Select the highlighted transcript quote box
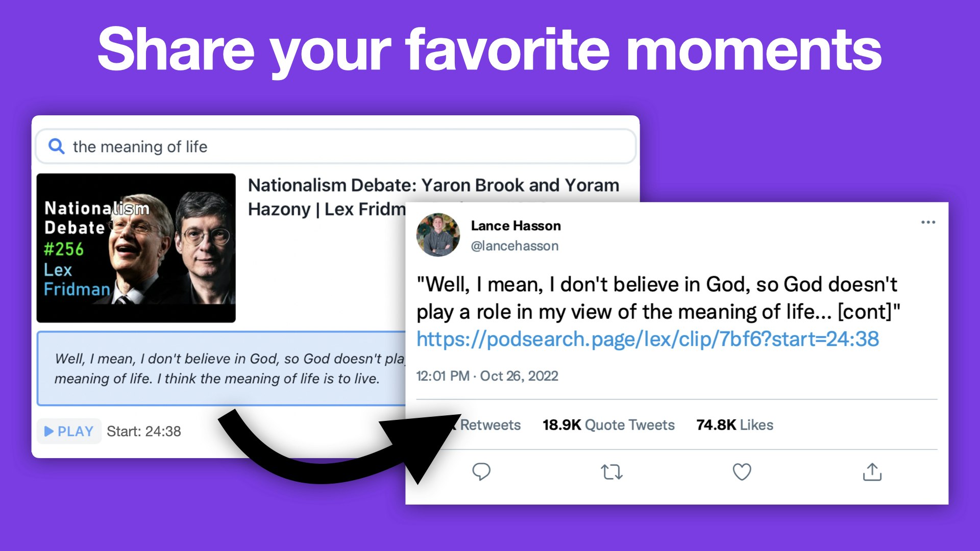This screenshot has width=980, height=551. click(x=220, y=368)
